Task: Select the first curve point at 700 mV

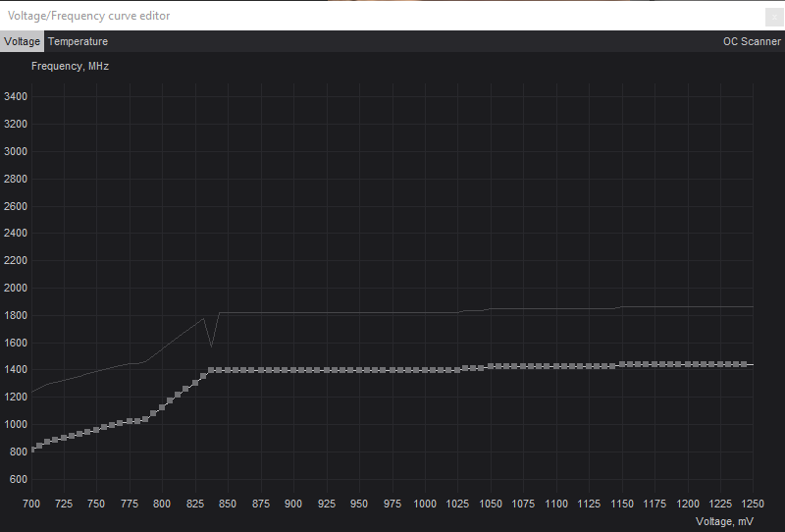Action: click(x=32, y=450)
